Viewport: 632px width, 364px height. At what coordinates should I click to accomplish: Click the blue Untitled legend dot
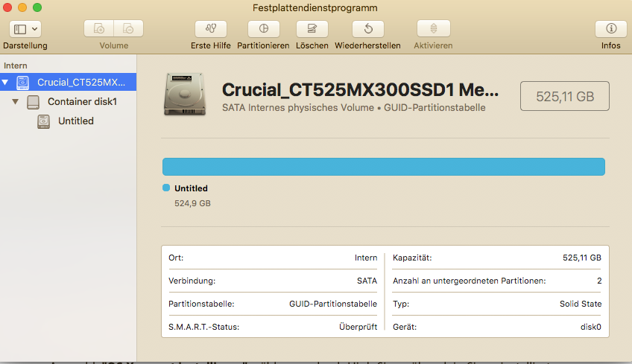(166, 188)
